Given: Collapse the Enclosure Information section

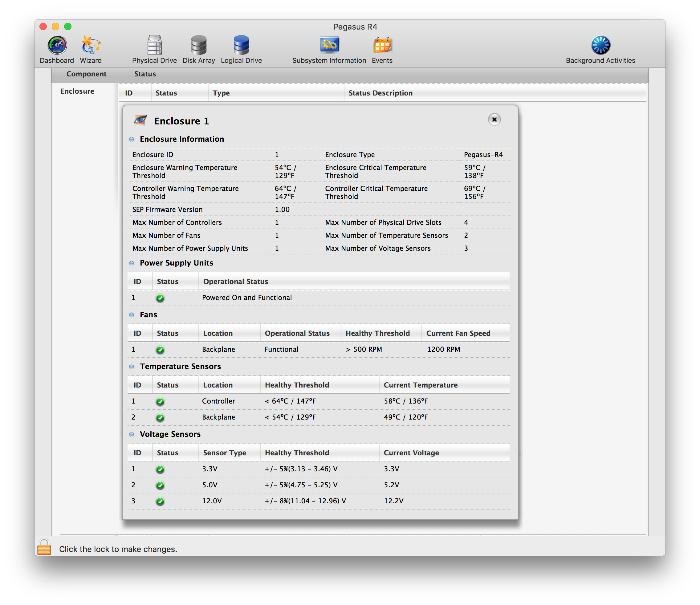Looking at the screenshot, I should tap(132, 139).
